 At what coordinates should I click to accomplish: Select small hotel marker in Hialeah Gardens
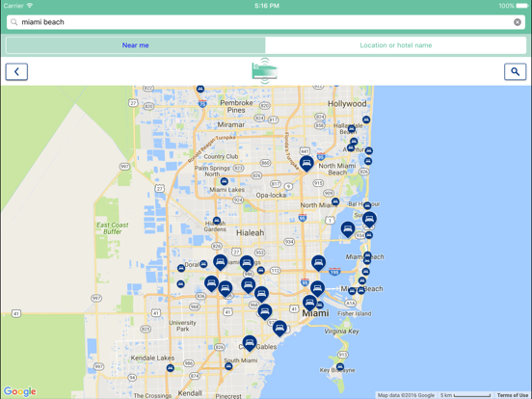point(217,221)
